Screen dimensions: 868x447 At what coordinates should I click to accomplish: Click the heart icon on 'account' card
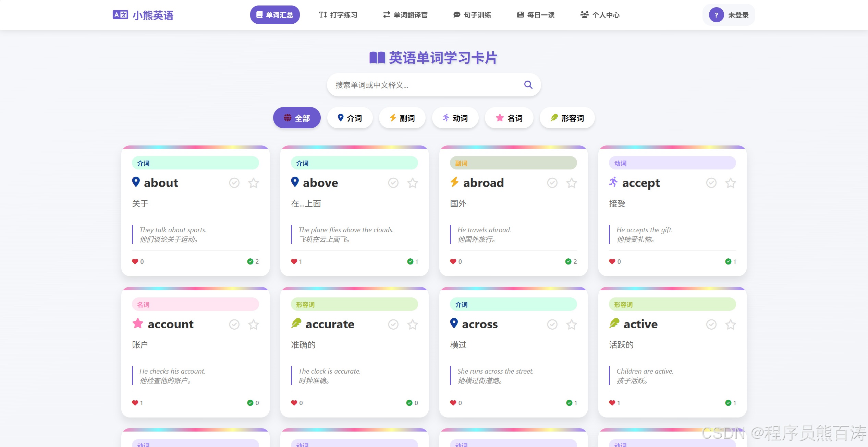[x=135, y=403]
